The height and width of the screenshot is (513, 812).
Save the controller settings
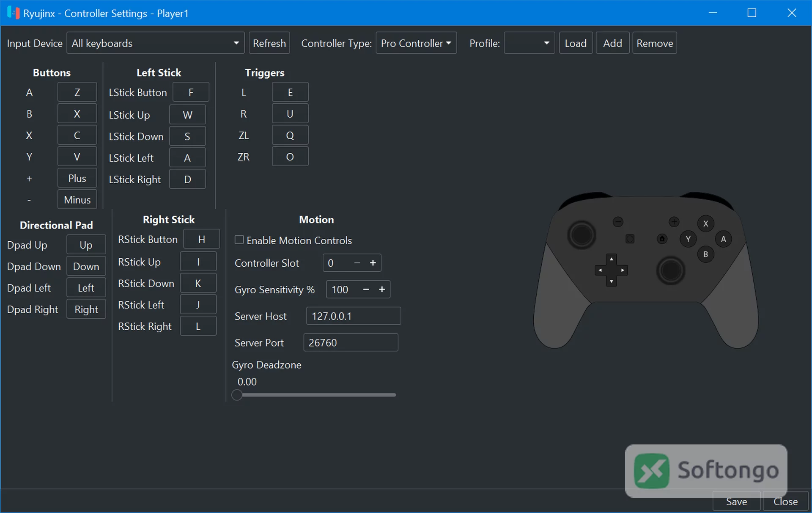[x=736, y=502]
